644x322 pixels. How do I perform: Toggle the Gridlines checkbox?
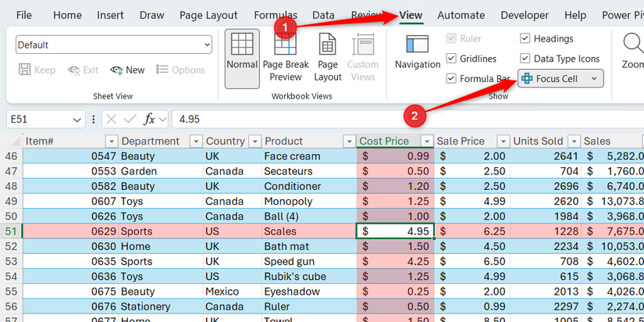[452, 59]
